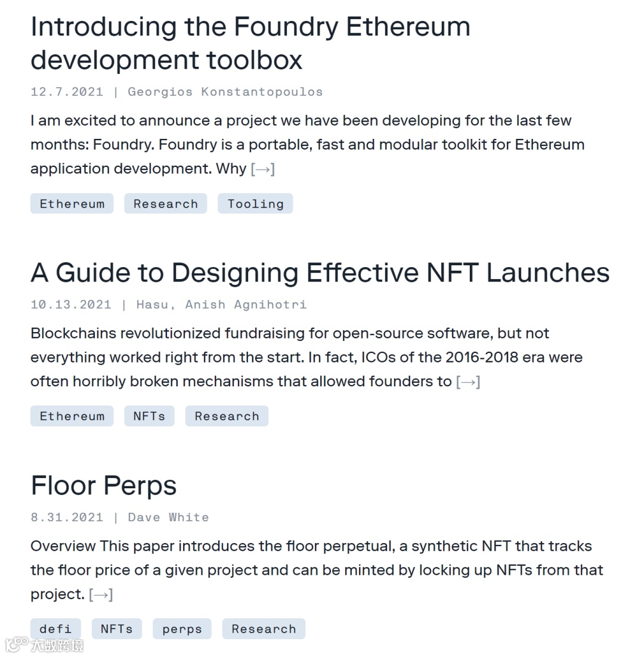Open author Anish Agnihotri link

246,305
